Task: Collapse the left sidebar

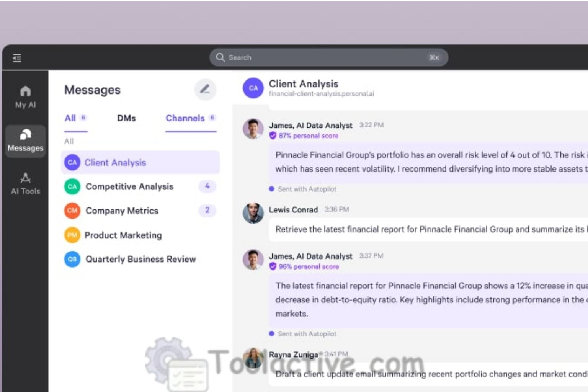Action: 17,57
